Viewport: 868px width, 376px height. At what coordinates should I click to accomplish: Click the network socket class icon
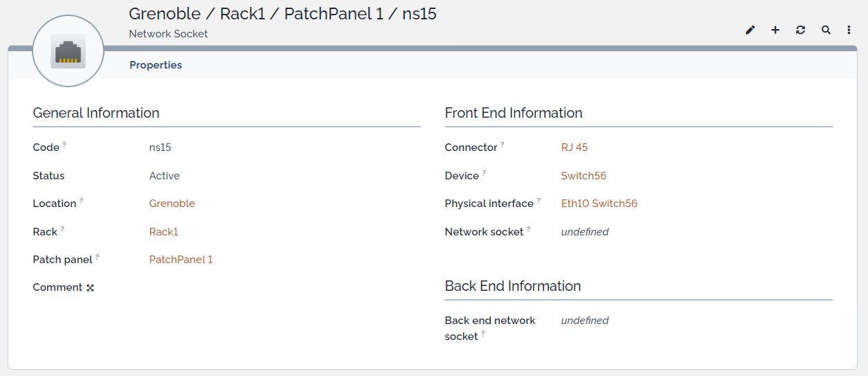pos(68,51)
